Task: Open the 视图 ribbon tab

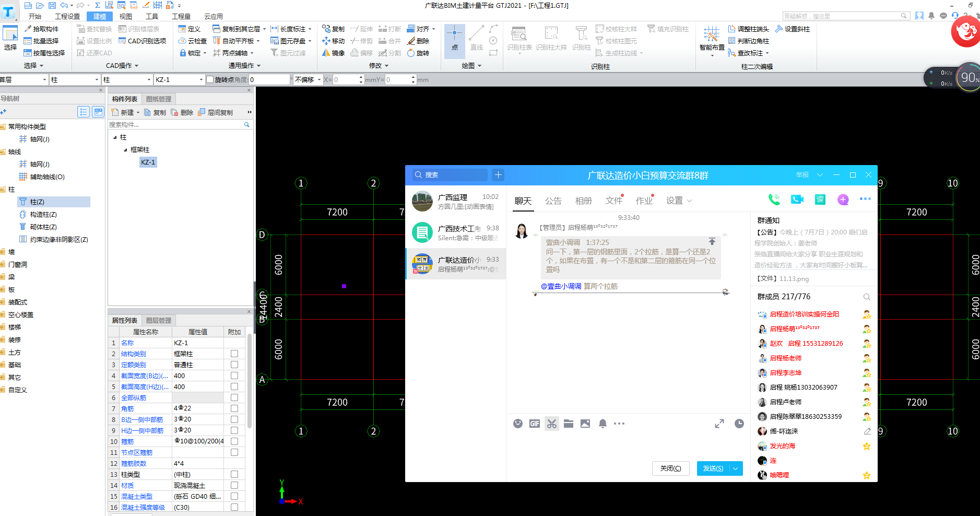Action: point(126,16)
